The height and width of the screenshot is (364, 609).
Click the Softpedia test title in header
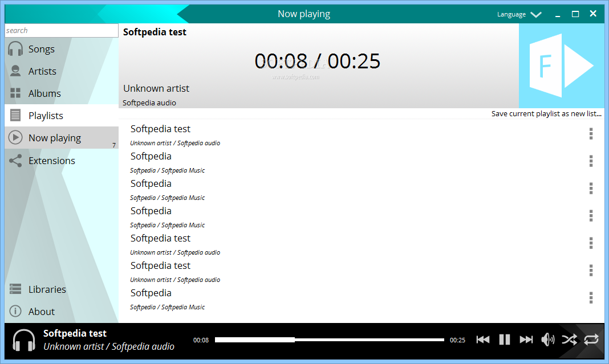click(x=155, y=32)
